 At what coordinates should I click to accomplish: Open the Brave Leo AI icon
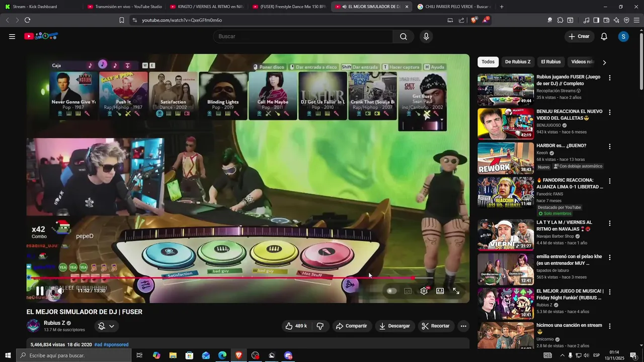616,20
